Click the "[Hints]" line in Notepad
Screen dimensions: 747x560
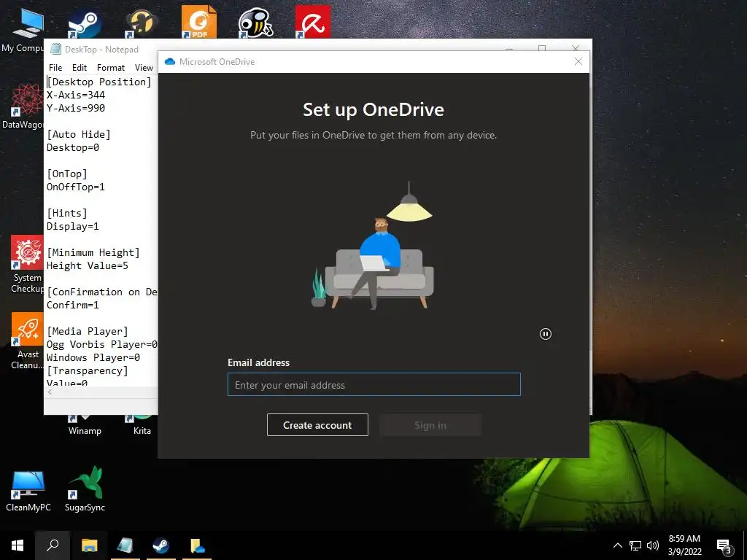66,214
